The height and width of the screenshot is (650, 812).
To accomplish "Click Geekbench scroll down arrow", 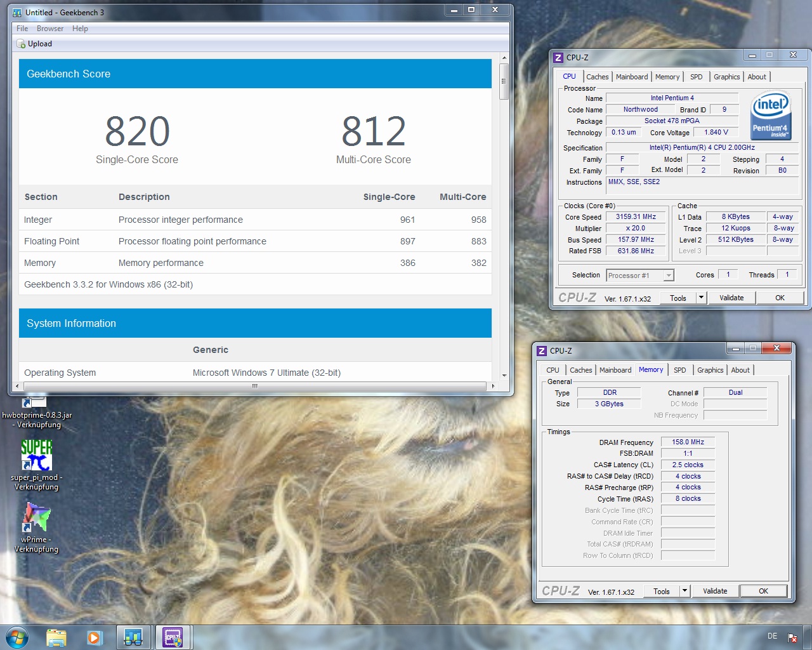I will pyautogui.click(x=504, y=375).
